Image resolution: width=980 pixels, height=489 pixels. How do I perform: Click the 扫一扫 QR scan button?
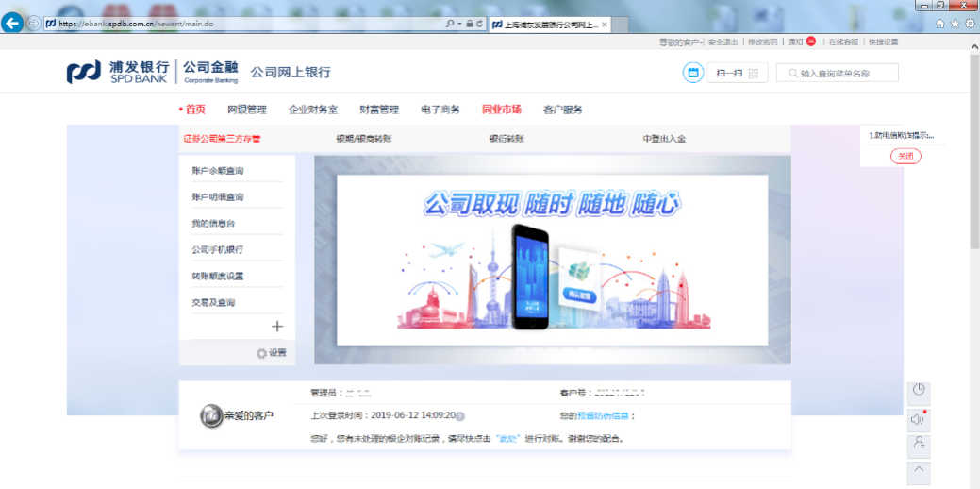tap(737, 73)
